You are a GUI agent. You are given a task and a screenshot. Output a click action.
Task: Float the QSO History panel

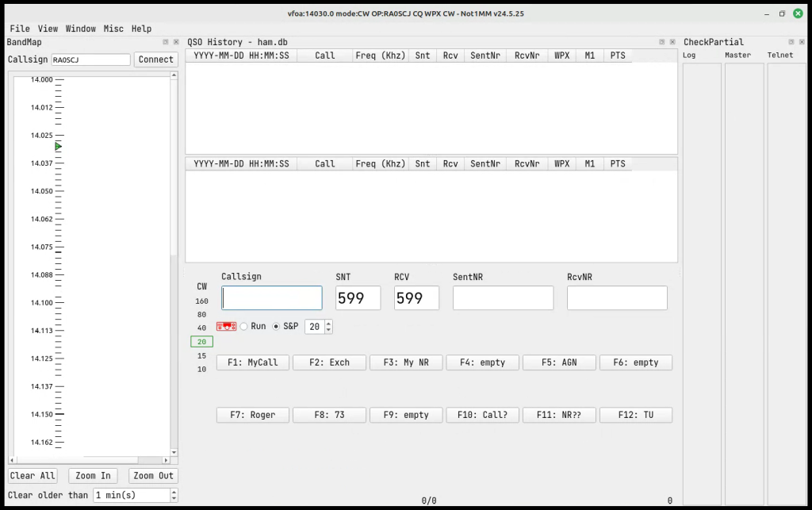(661, 42)
